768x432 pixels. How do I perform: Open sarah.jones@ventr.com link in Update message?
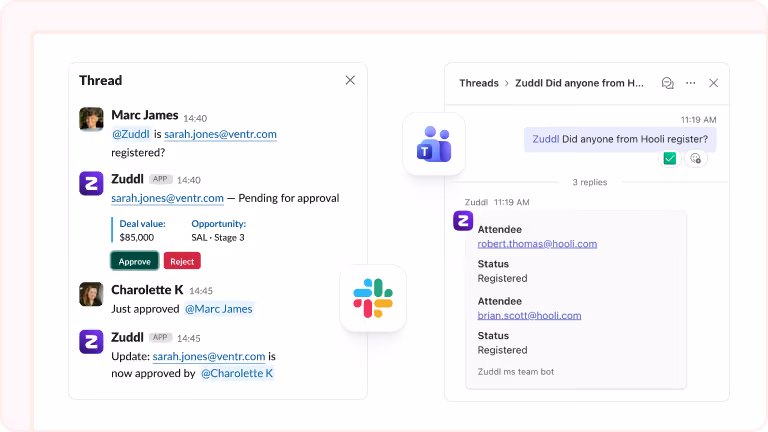pyautogui.click(x=209, y=356)
